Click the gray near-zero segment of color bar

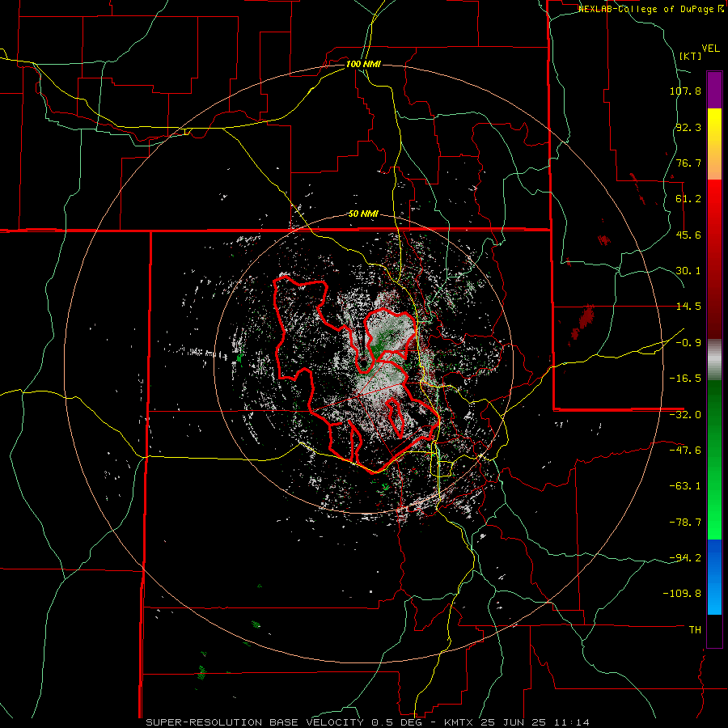[x=714, y=360]
